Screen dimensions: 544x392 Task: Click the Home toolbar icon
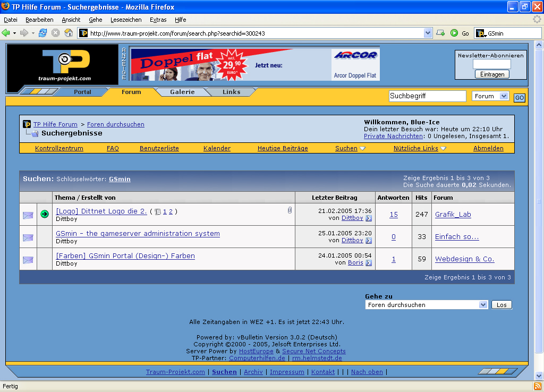69,33
